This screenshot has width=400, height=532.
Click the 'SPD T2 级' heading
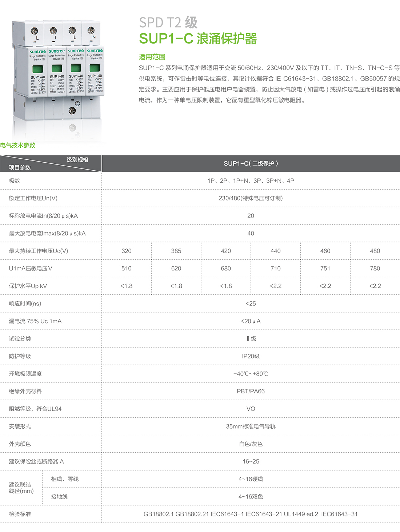pos(168,23)
